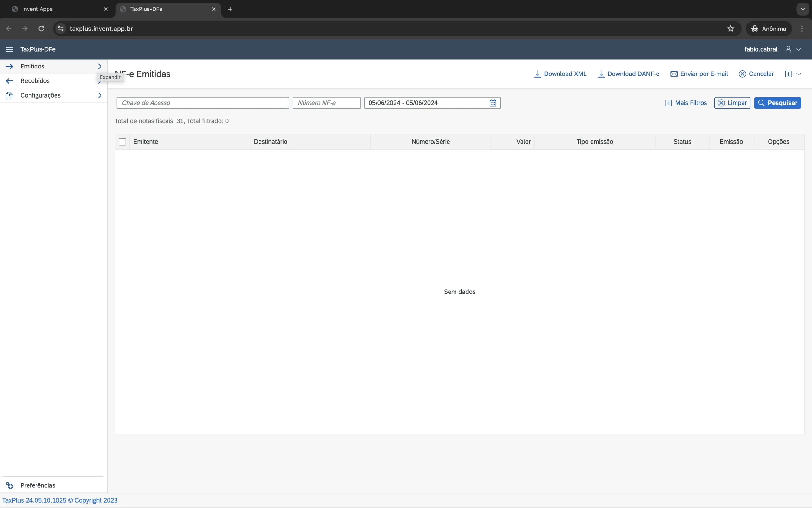812x508 pixels.
Task: Open the hamburger menu next to TaxPlus-DFe
Action: click(9, 49)
